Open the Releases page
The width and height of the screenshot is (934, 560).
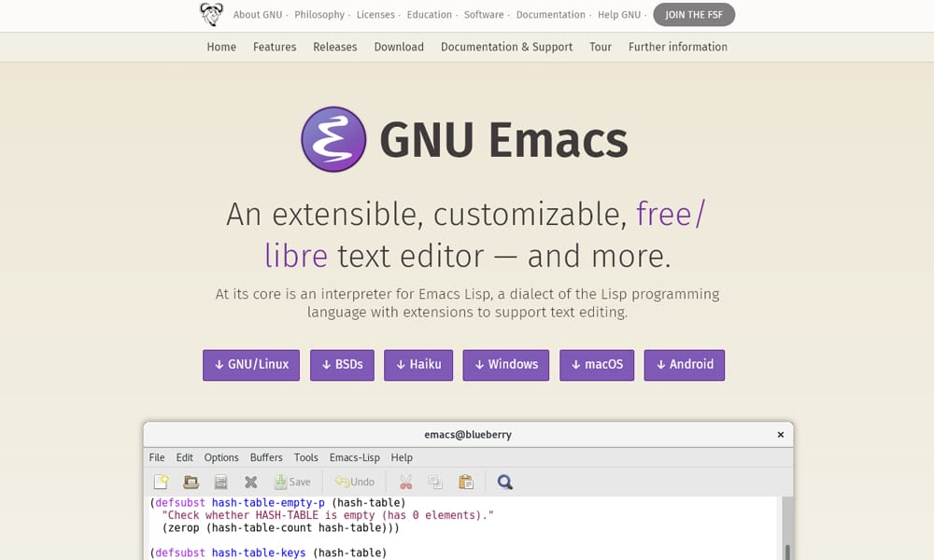pyautogui.click(x=334, y=47)
